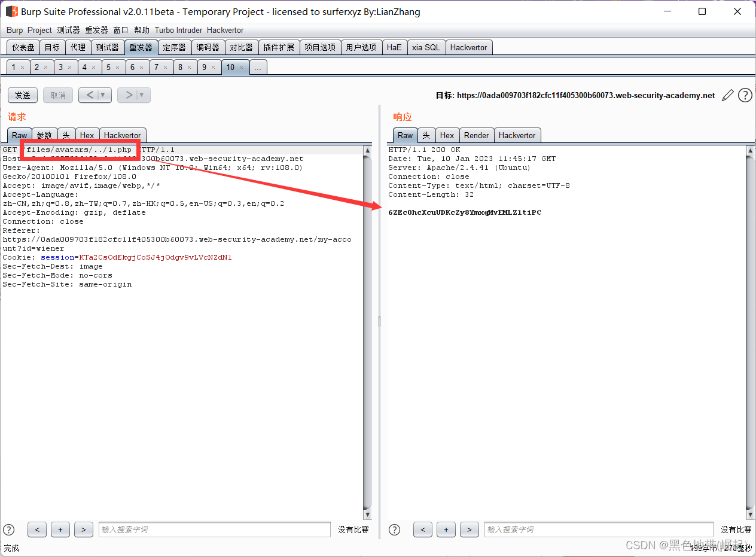The width and height of the screenshot is (756, 557).
Task: Click response search add button
Action: (x=446, y=529)
